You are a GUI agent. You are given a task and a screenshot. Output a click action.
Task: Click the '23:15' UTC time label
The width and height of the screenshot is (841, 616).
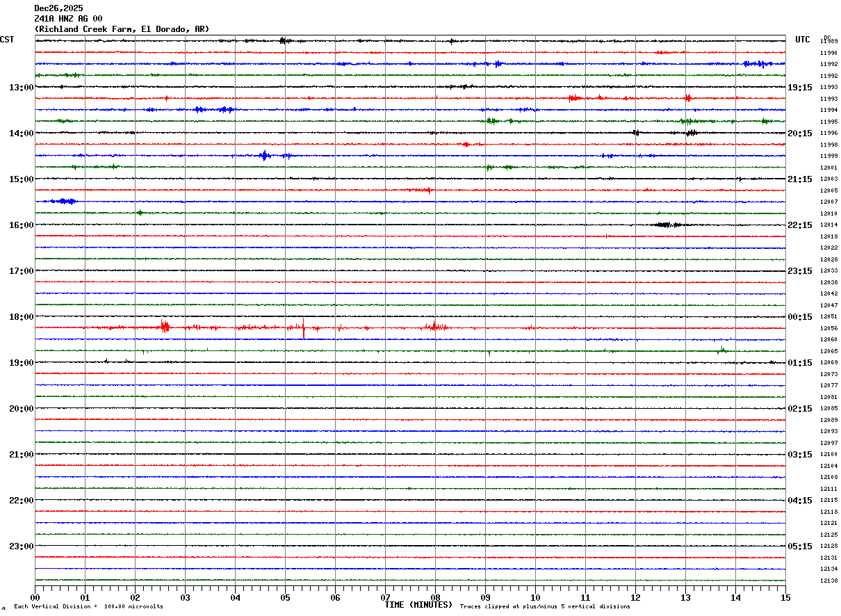pyautogui.click(x=800, y=271)
